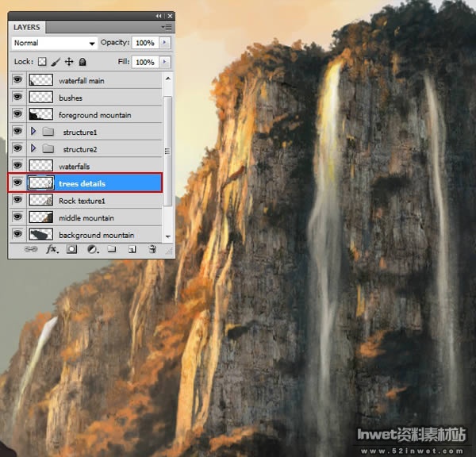
Task: Lock layer position
Action: tap(69, 62)
